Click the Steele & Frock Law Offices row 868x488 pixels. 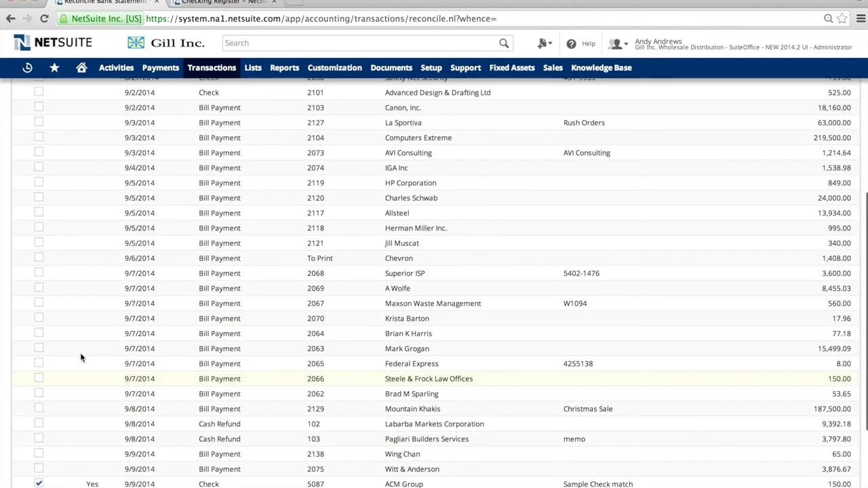pyautogui.click(x=434, y=378)
